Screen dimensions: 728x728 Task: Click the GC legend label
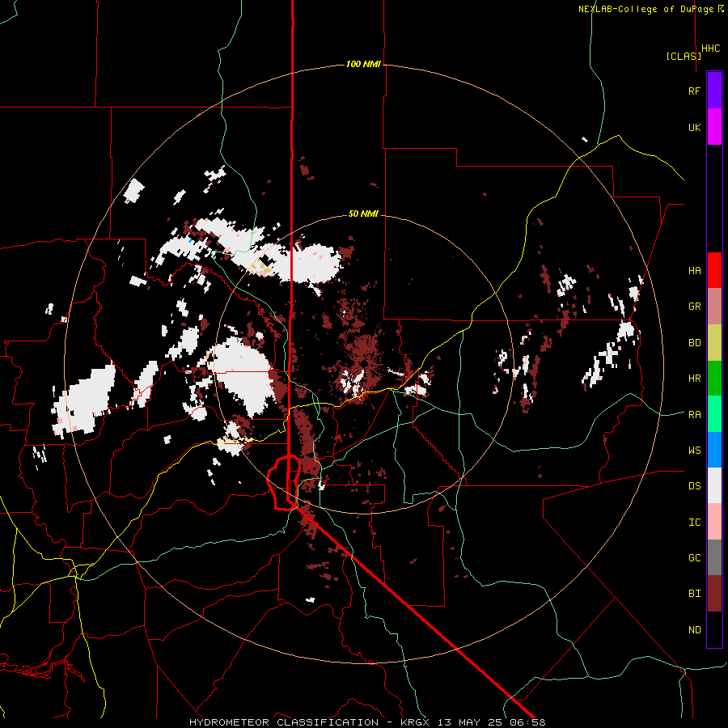[694, 557]
